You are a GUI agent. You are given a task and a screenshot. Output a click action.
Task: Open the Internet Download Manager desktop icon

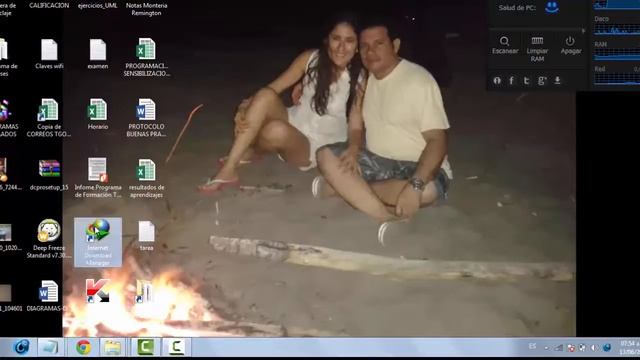tap(98, 242)
